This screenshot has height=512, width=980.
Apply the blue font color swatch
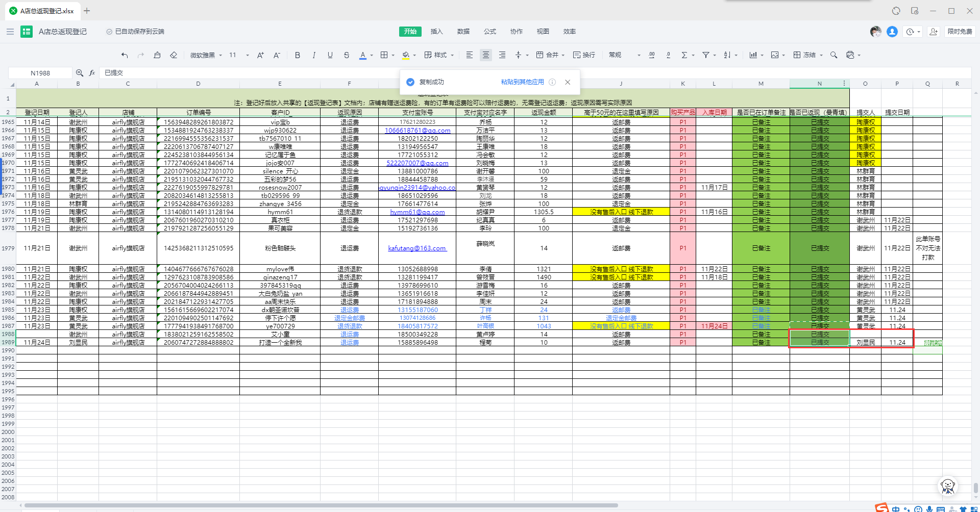363,55
